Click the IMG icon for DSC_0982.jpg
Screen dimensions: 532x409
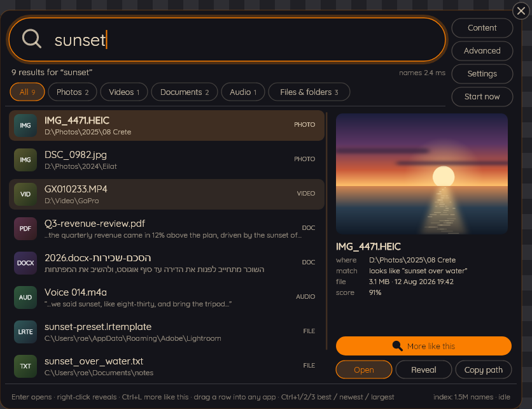pyautogui.click(x=25, y=160)
